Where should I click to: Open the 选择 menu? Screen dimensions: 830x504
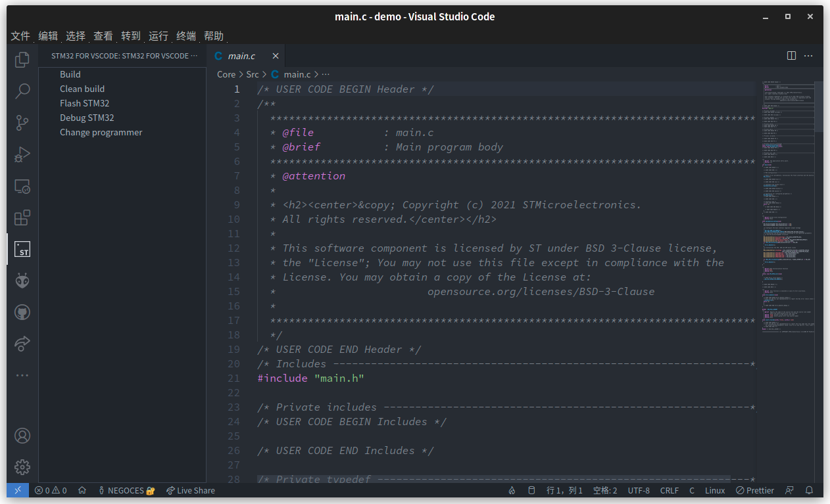pyautogui.click(x=76, y=36)
